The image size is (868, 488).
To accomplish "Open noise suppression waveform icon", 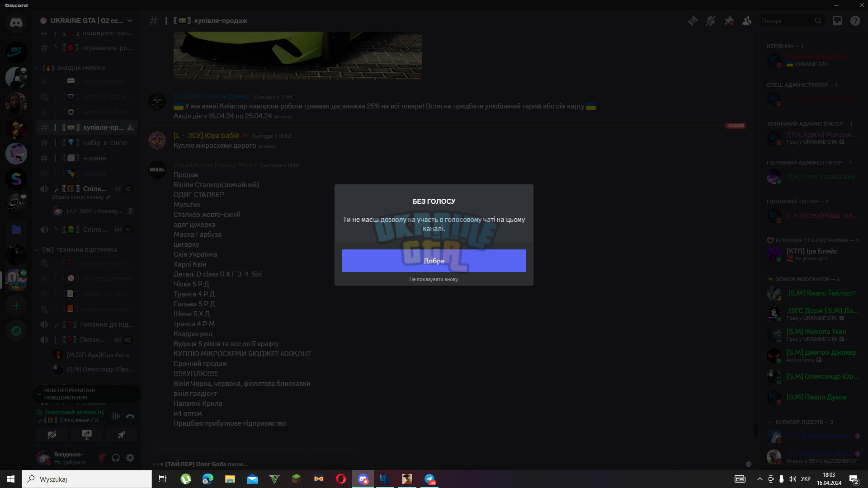I will [116, 416].
